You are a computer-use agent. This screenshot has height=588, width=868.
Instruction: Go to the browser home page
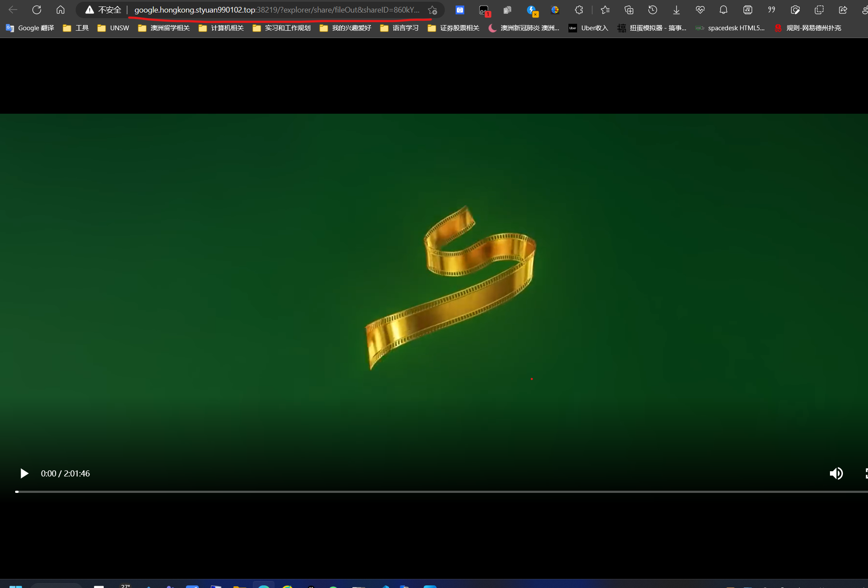(x=61, y=10)
